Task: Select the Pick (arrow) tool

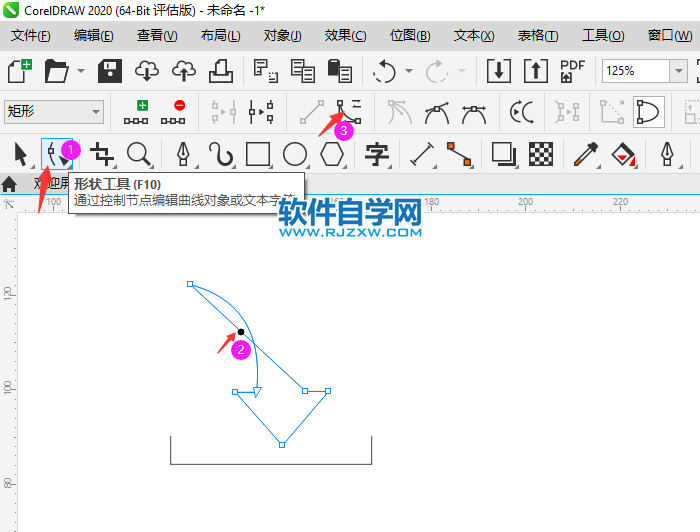Action: point(20,154)
